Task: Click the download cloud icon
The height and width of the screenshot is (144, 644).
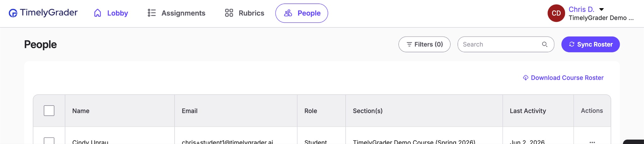Action: [x=525, y=78]
